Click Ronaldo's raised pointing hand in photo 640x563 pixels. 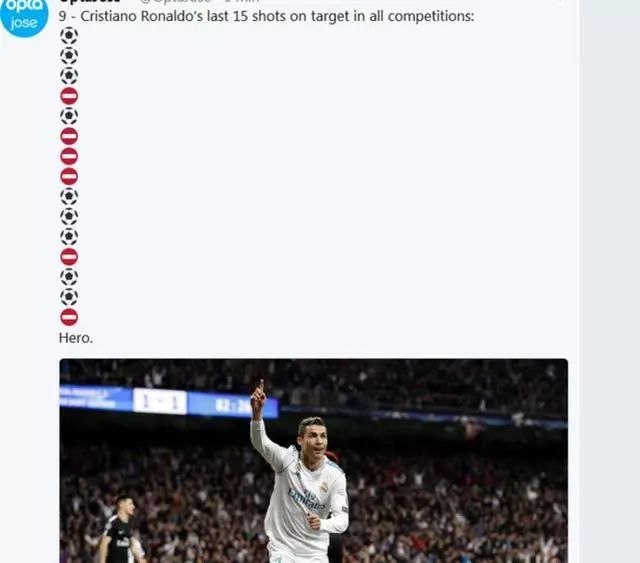tap(258, 394)
